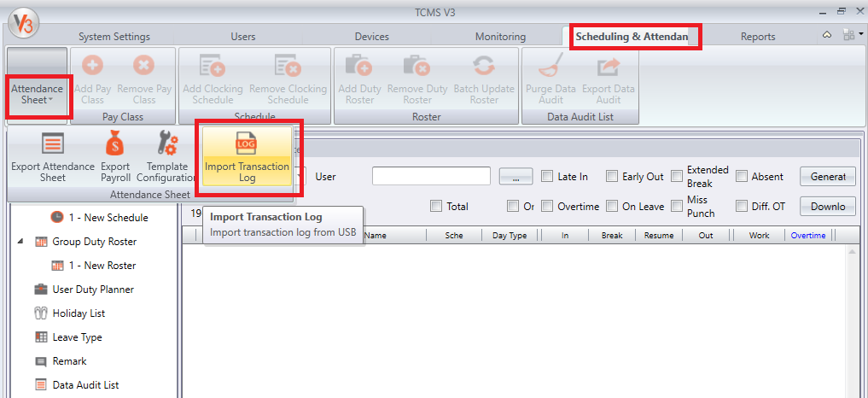Image resolution: width=868 pixels, height=398 pixels.
Task: Enable the Extended Break checkbox
Action: pyautogui.click(x=677, y=176)
